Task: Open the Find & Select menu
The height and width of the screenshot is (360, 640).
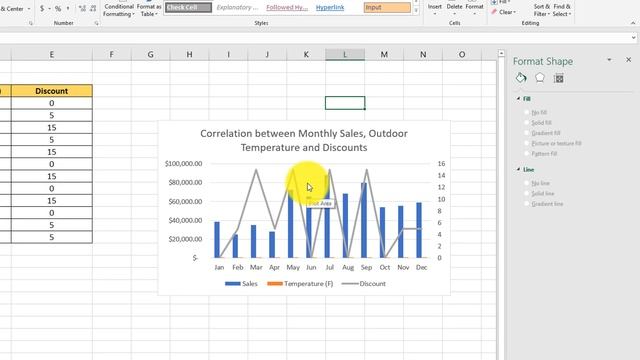Action: tap(562, 10)
